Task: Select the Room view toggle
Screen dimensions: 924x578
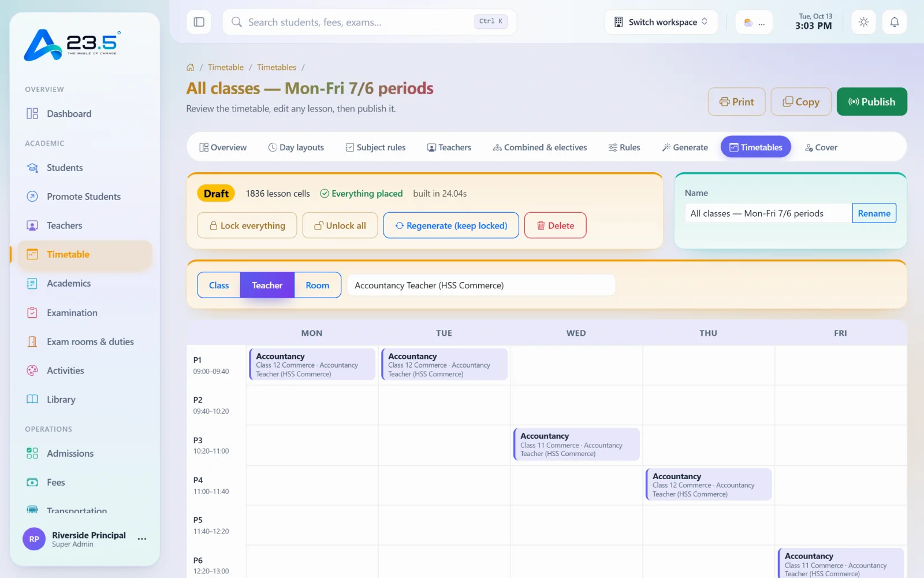Action: point(318,286)
